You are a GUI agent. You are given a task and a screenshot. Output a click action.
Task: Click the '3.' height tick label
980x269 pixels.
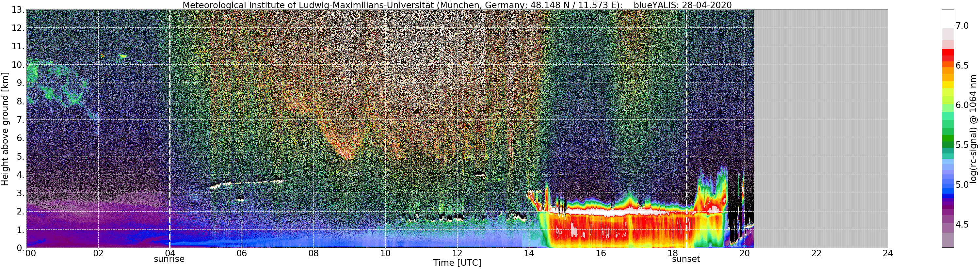point(20,193)
